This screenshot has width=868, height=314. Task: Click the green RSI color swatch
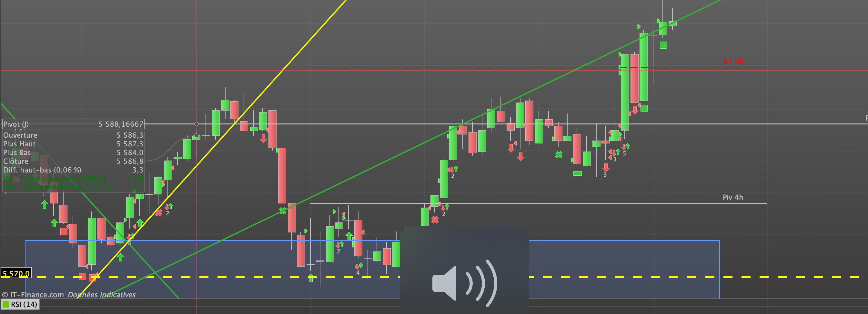coord(6,304)
